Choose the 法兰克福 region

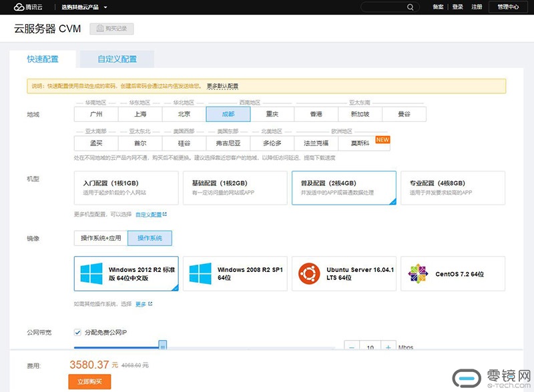point(316,143)
